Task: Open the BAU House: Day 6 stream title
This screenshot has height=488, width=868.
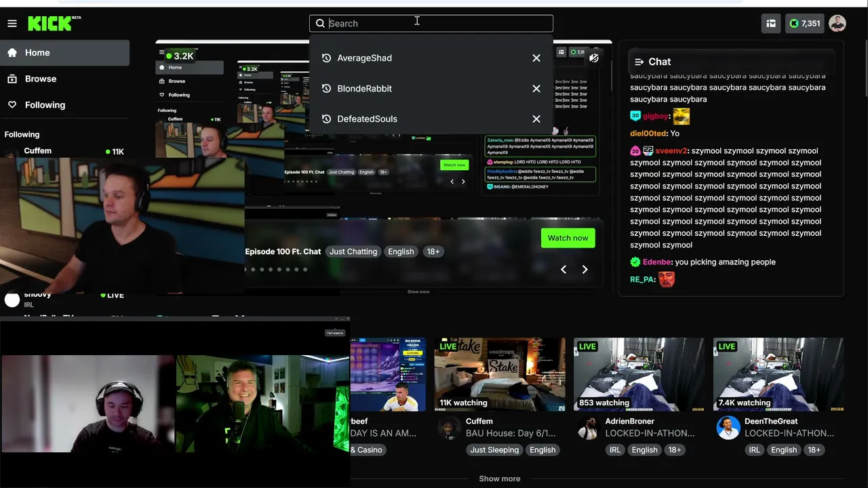Action: point(511,433)
